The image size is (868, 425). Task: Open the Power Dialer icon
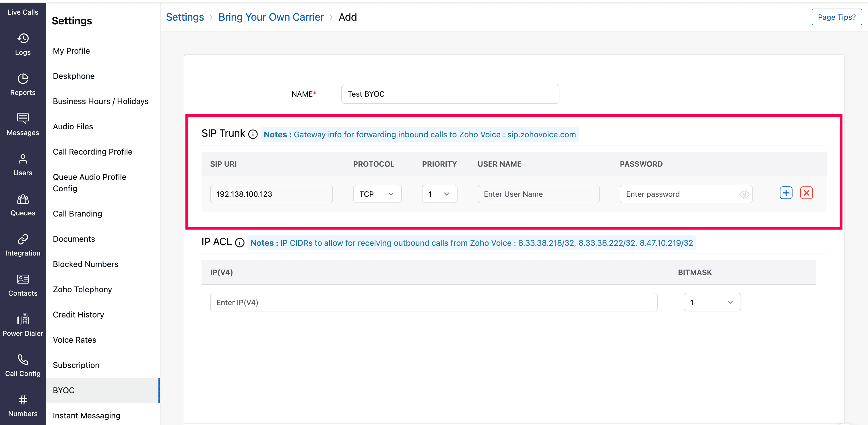(x=23, y=319)
